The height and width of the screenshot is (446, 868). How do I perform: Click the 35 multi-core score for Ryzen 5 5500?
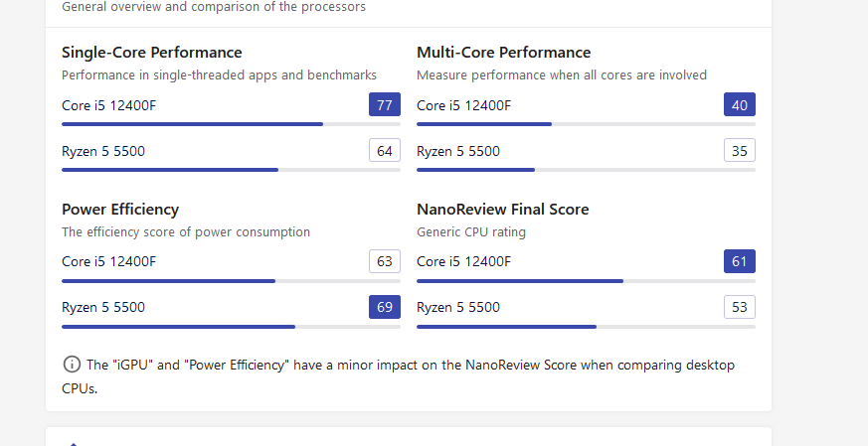[740, 151]
